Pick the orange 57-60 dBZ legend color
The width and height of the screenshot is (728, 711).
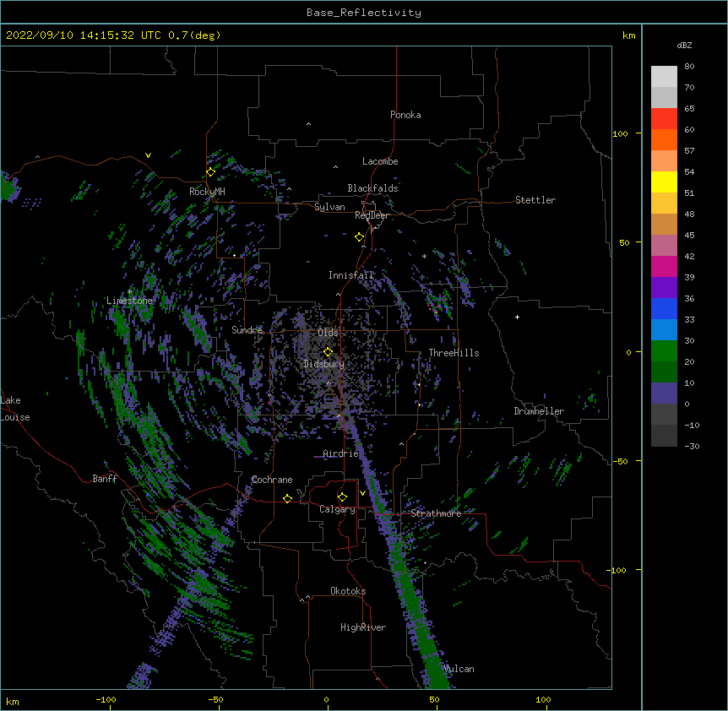(664, 139)
